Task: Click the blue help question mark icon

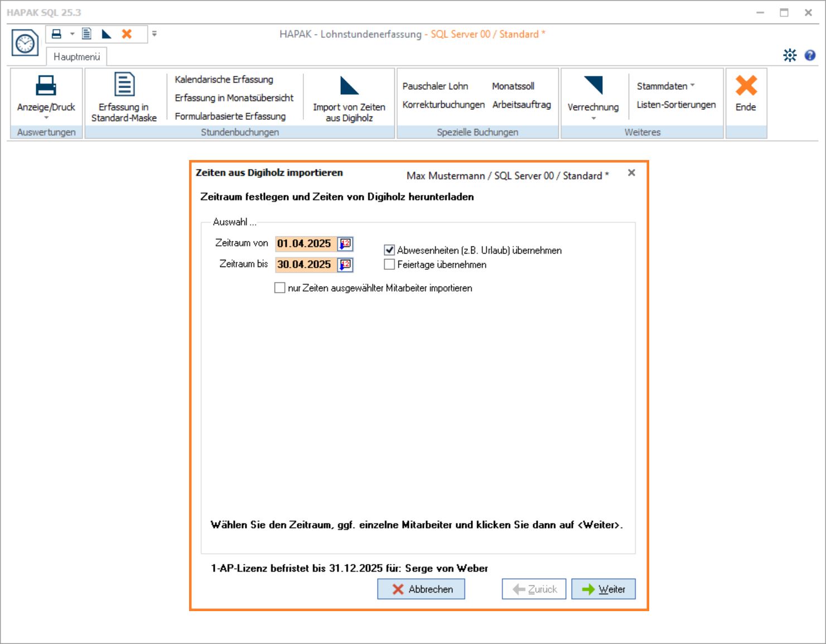Action: tap(810, 55)
